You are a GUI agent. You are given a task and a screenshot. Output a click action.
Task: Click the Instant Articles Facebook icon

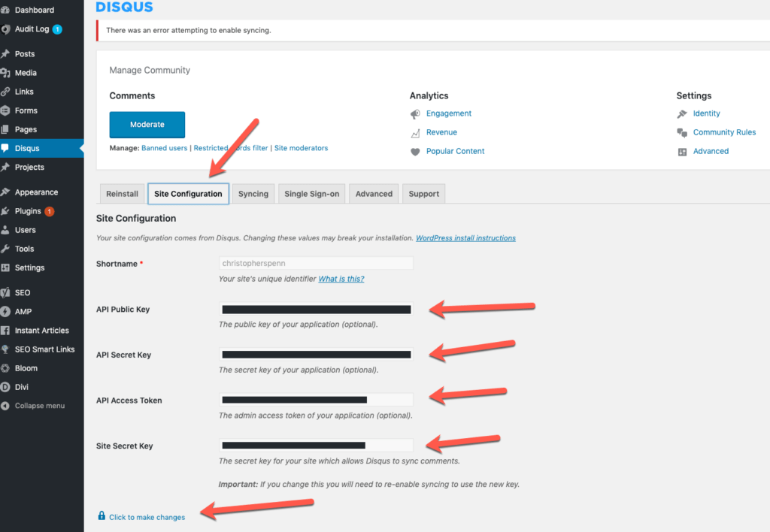(x=5, y=331)
